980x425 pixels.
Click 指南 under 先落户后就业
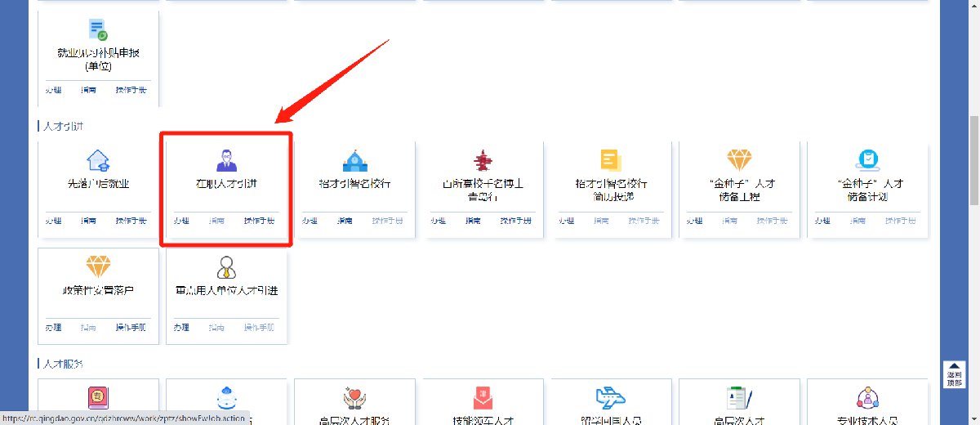point(88,221)
